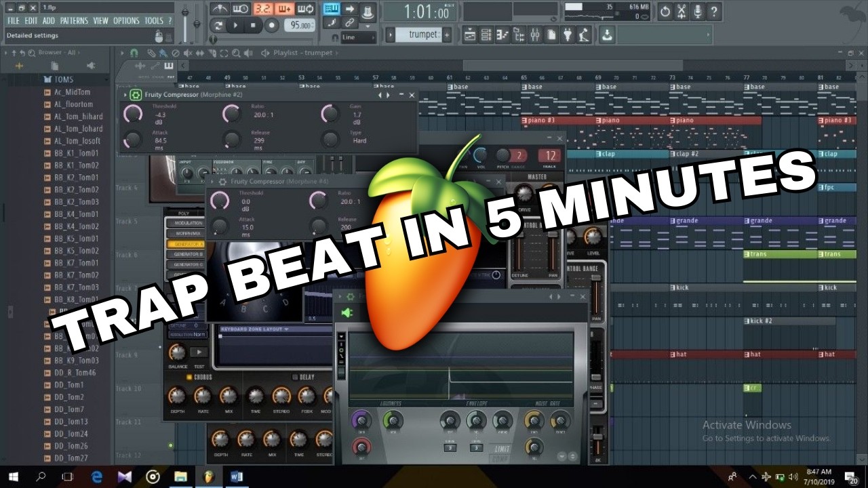
Task: Open the OPTIONS menu
Action: pyautogui.click(x=127, y=21)
